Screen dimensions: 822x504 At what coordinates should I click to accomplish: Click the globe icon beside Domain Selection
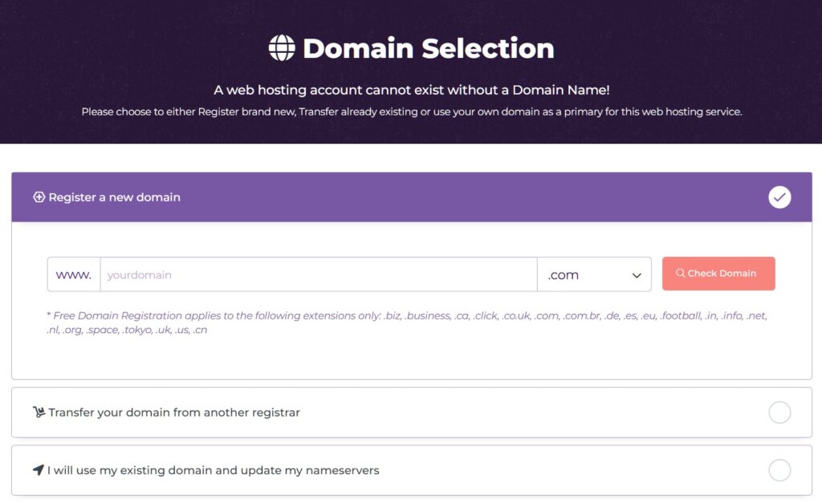(x=282, y=48)
